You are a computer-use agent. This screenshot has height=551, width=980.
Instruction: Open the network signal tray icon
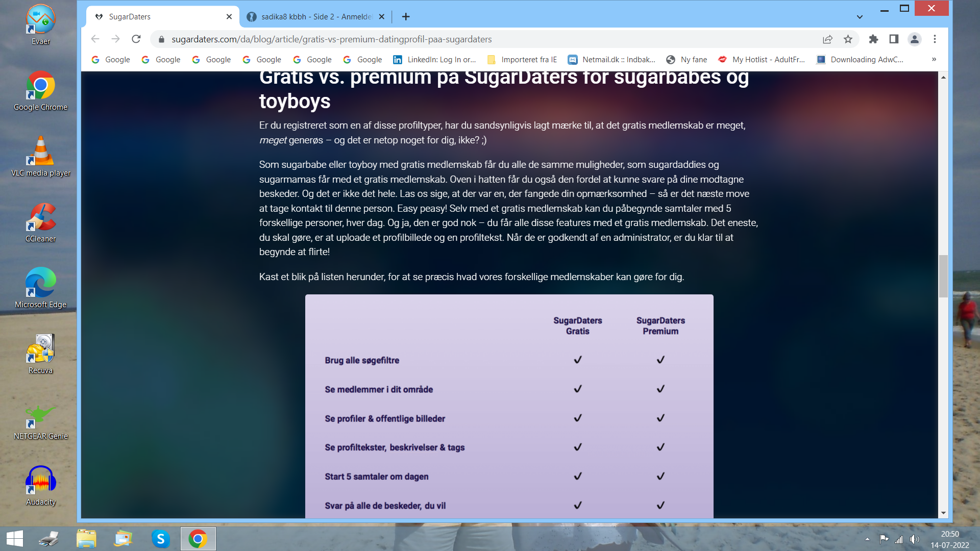pyautogui.click(x=899, y=539)
